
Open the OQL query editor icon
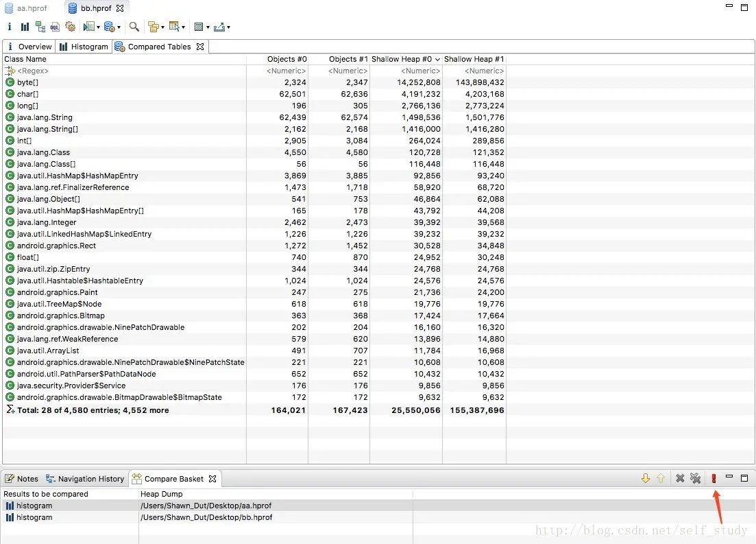[x=55, y=27]
